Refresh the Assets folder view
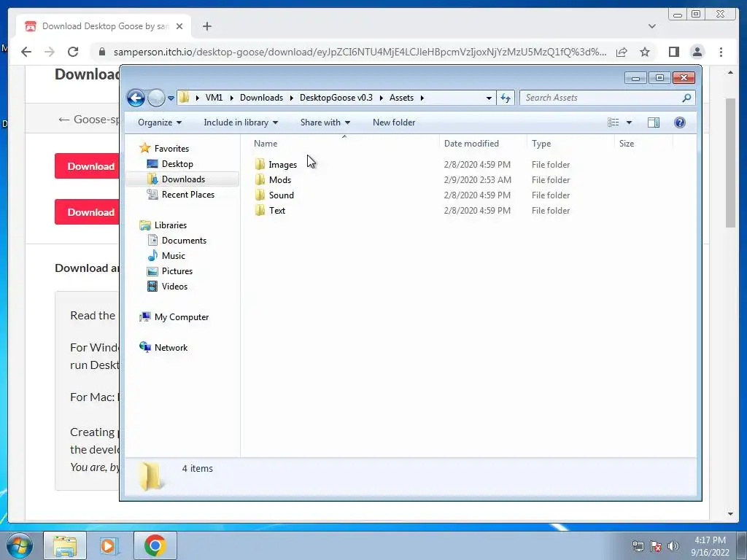 coord(506,98)
